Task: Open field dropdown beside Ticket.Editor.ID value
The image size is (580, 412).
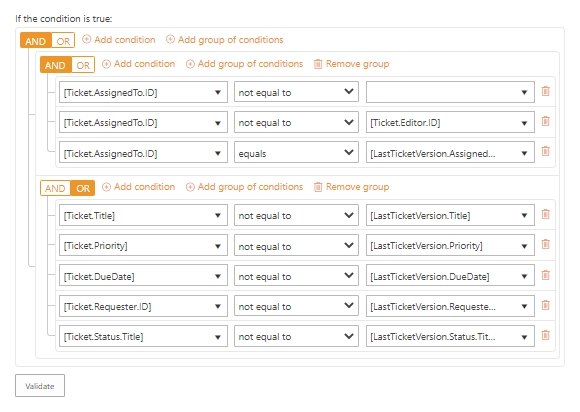Action: (143, 122)
